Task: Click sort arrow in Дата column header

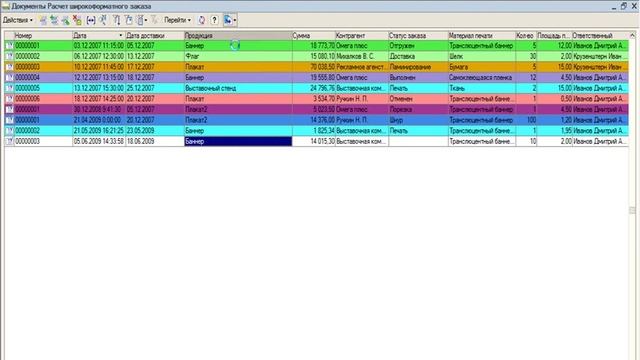Action: click(120, 36)
